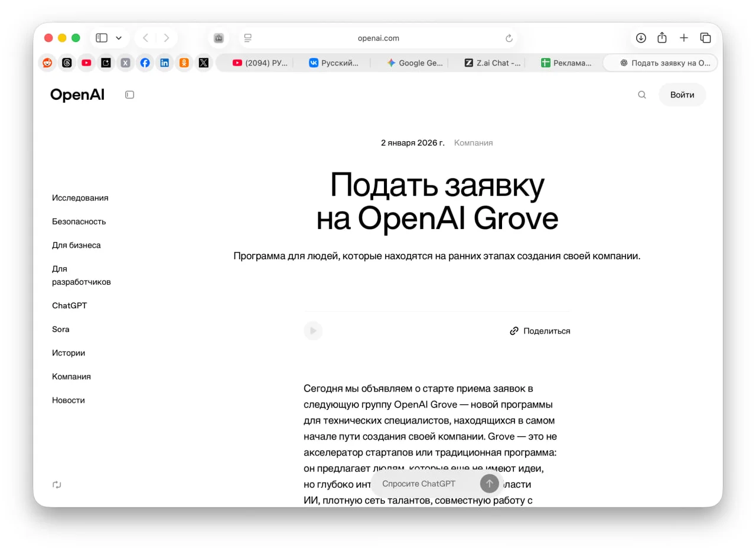Viewport: 756px width, 551px height.
Task: Click the Share icon in Safari toolbar
Action: click(662, 38)
